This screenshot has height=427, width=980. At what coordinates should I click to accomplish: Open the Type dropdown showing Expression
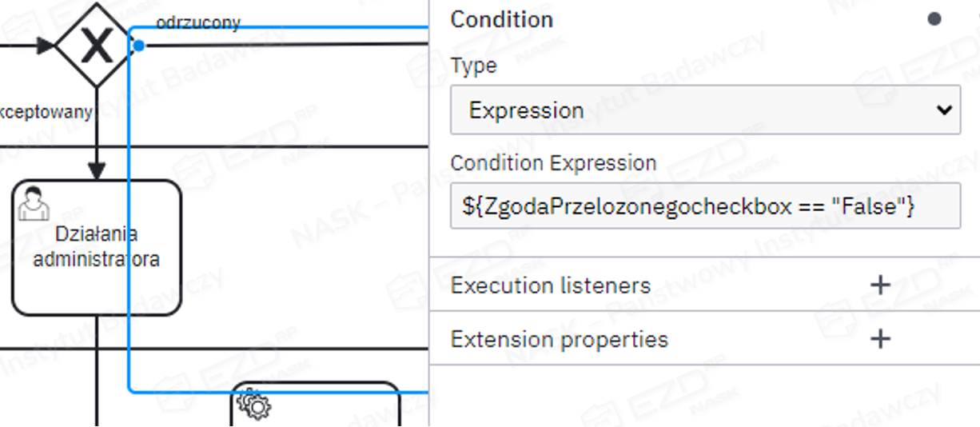point(705,110)
